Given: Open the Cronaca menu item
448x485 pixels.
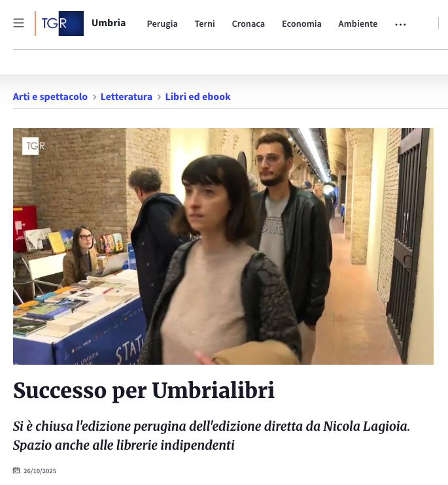Looking at the screenshot, I should pos(248,24).
